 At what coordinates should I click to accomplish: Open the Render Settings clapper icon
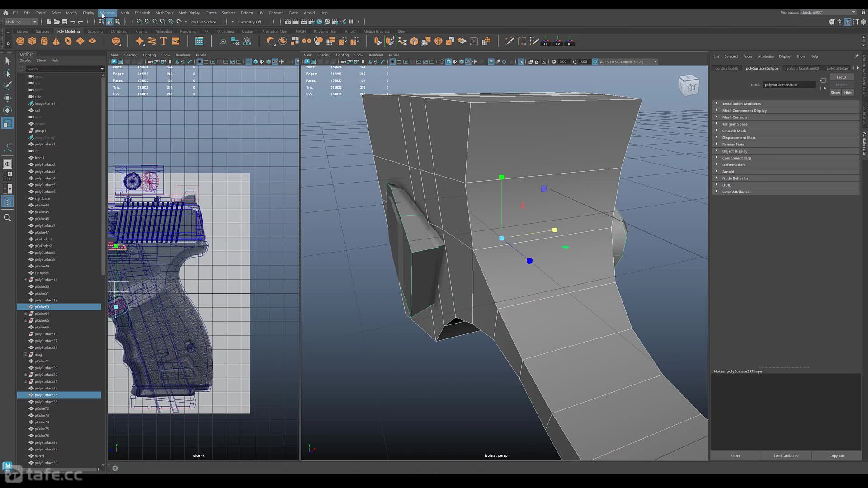point(311,22)
